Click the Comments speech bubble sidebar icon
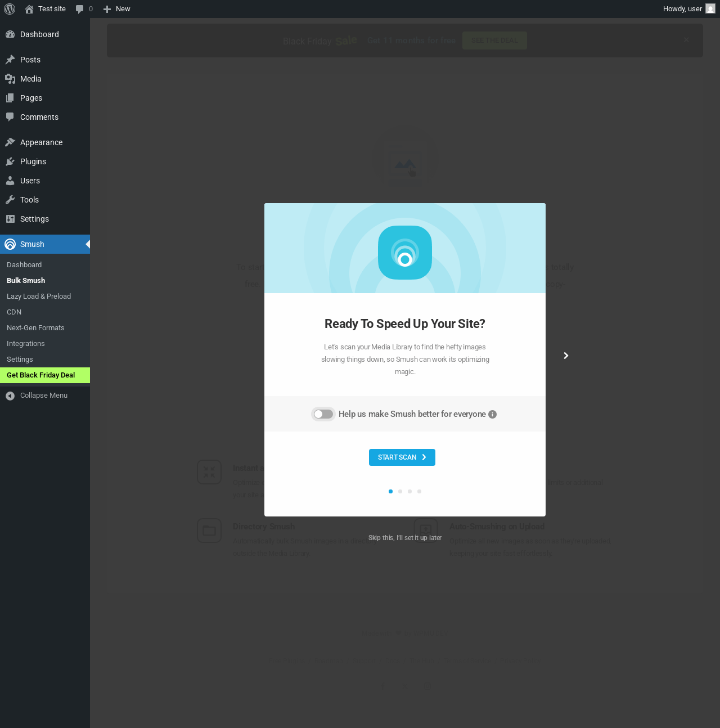Screen dimensions: 720x728 (10, 117)
